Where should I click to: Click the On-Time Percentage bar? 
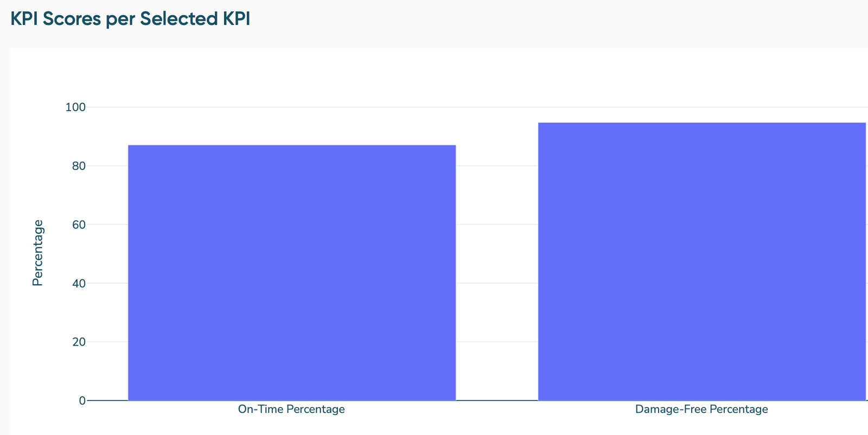tap(292, 272)
